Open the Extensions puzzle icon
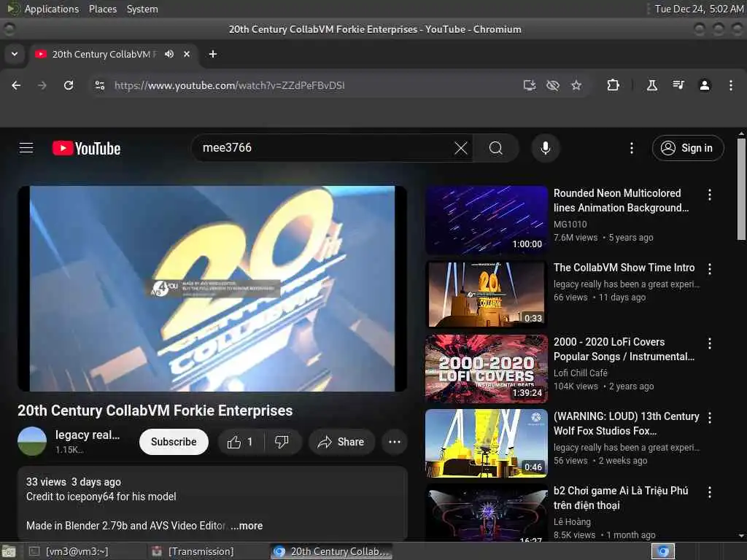 (x=613, y=85)
